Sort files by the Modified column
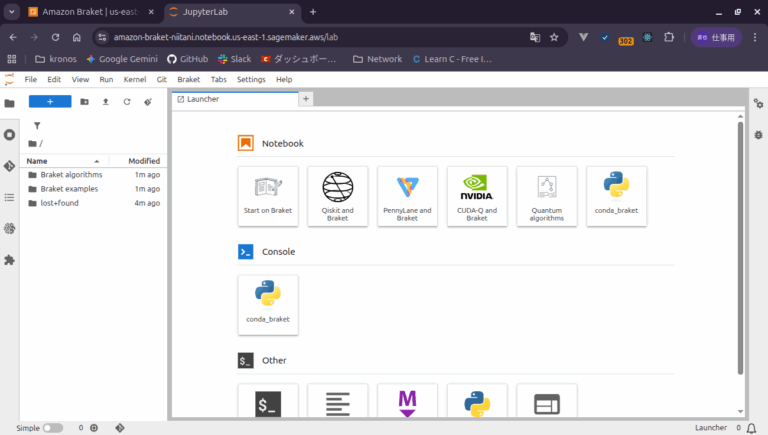This screenshot has height=435, width=768. pos(138,161)
